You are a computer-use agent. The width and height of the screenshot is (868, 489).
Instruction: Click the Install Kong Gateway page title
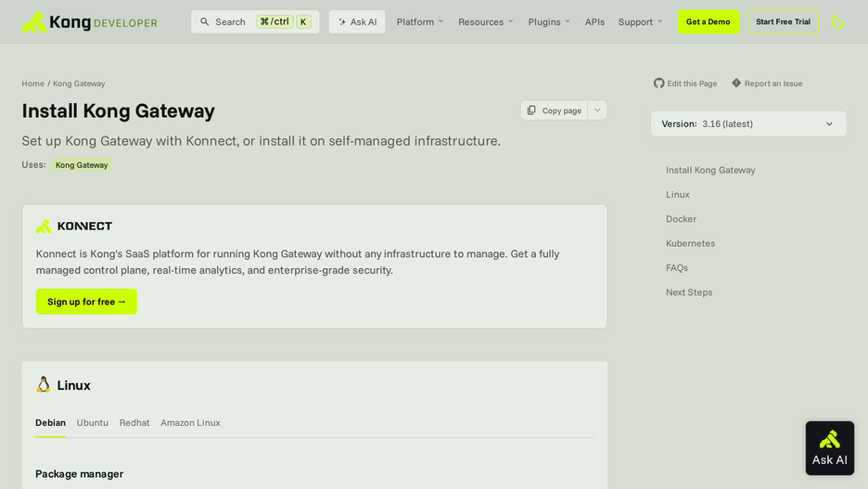(118, 110)
